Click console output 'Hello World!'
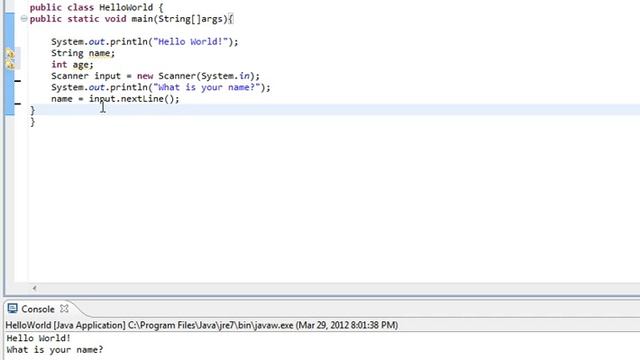The width and height of the screenshot is (640, 360). pos(38,338)
